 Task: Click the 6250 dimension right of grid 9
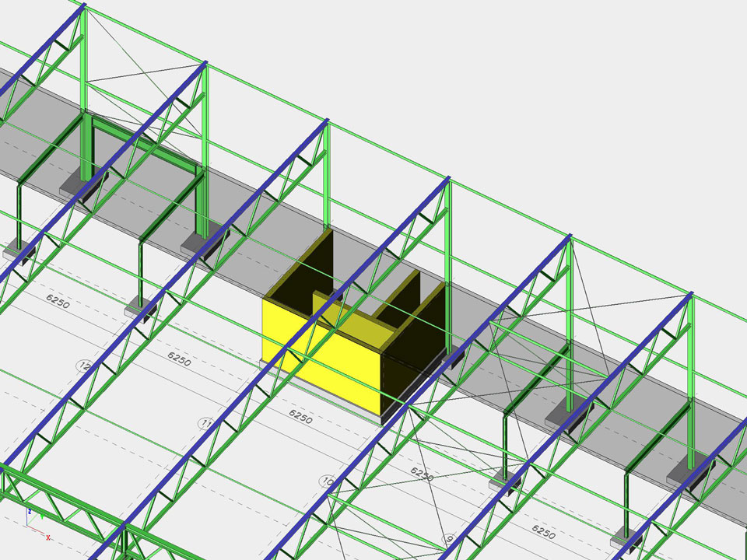click(x=542, y=532)
